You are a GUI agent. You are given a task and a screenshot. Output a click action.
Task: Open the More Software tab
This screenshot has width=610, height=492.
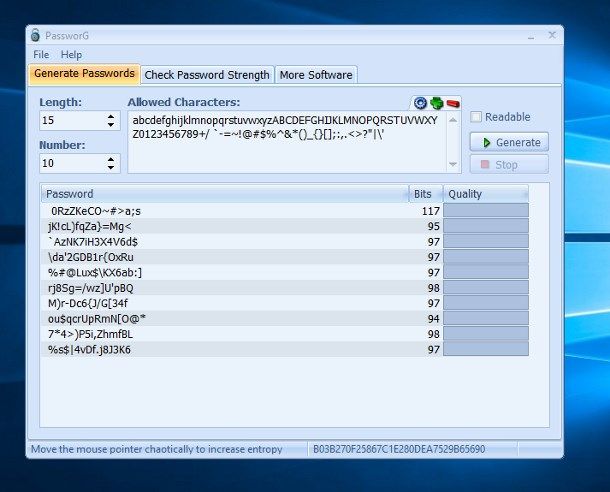(x=316, y=75)
